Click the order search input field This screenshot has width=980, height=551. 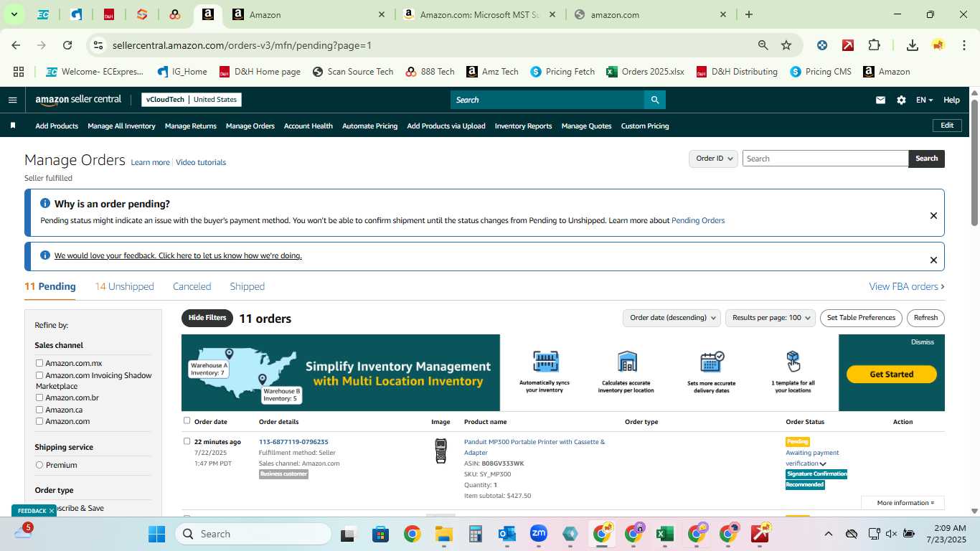coord(825,159)
